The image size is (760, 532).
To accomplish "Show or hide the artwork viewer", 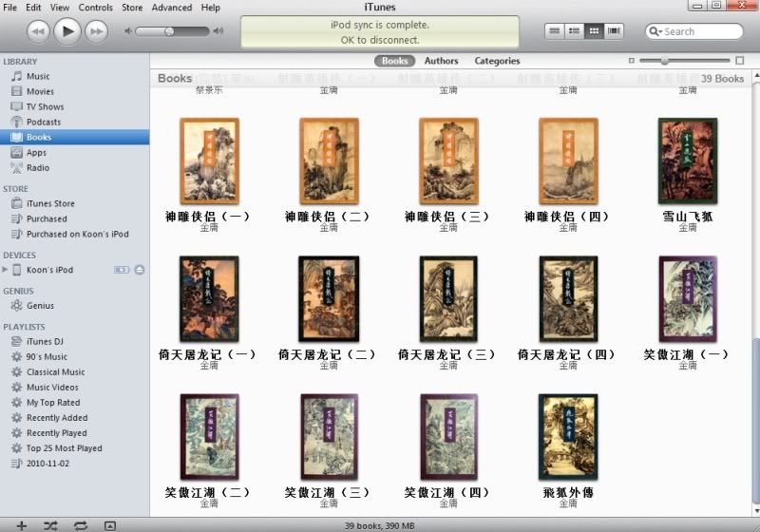I will (109, 525).
